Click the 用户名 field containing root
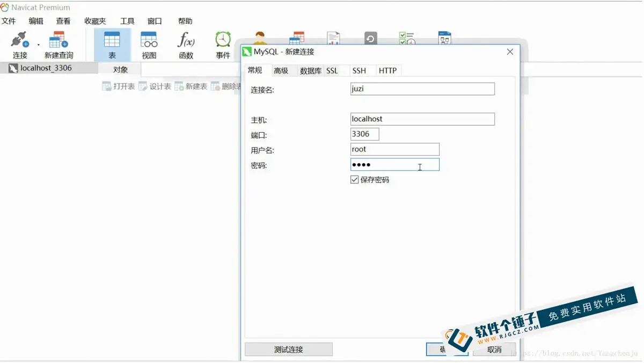644x363 pixels. pyautogui.click(x=395, y=149)
